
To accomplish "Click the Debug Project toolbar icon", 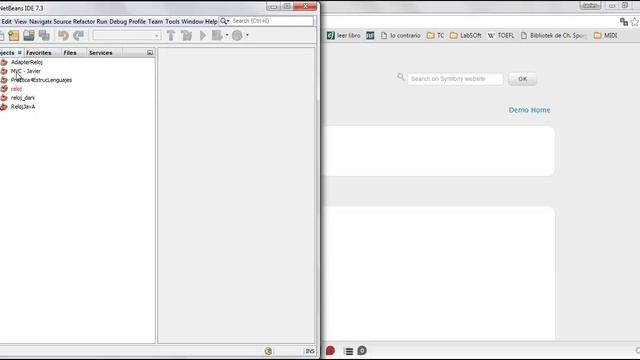I will [217, 36].
